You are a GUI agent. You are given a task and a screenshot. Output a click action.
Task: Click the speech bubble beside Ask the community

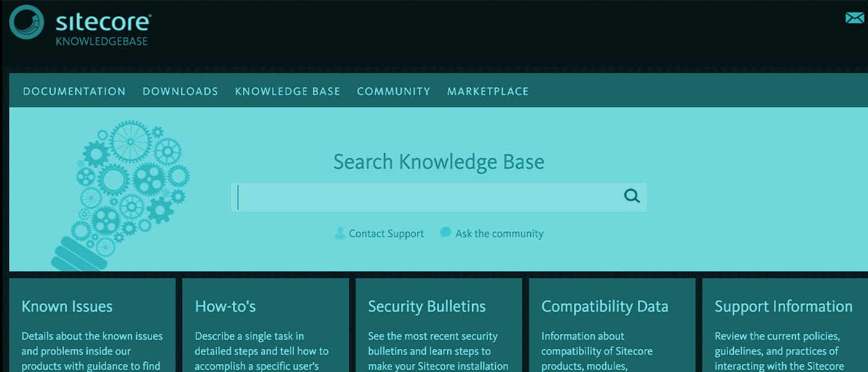(x=445, y=232)
